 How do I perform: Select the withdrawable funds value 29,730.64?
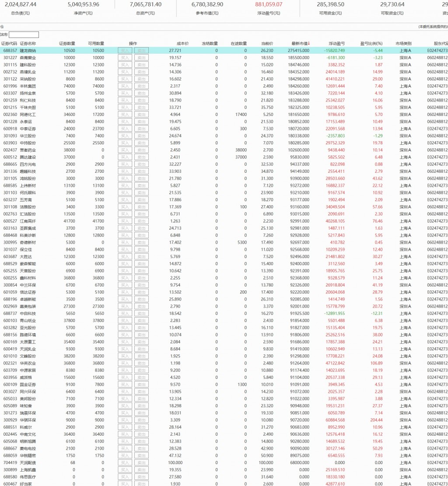(x=392, y=4)
